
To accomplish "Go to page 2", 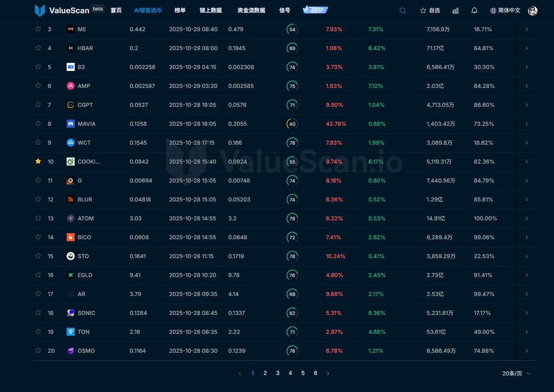I will (265, 373).
